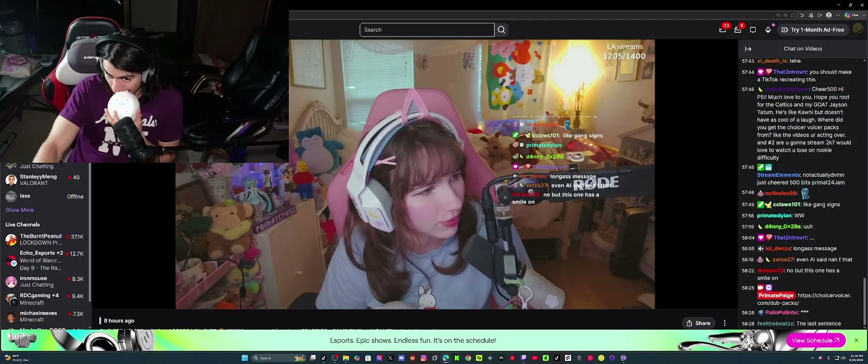The width and height of the screenshot is (868, 364).
Task: Open the offline lass channel
Action: click(x=45, y=196)
